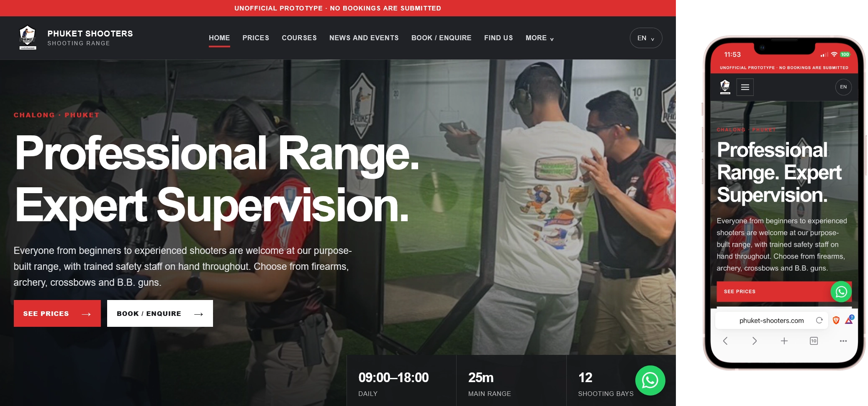Reload page icon in phone address bar
This screenshot has width=868, height=406.
[x=819, y=321]
